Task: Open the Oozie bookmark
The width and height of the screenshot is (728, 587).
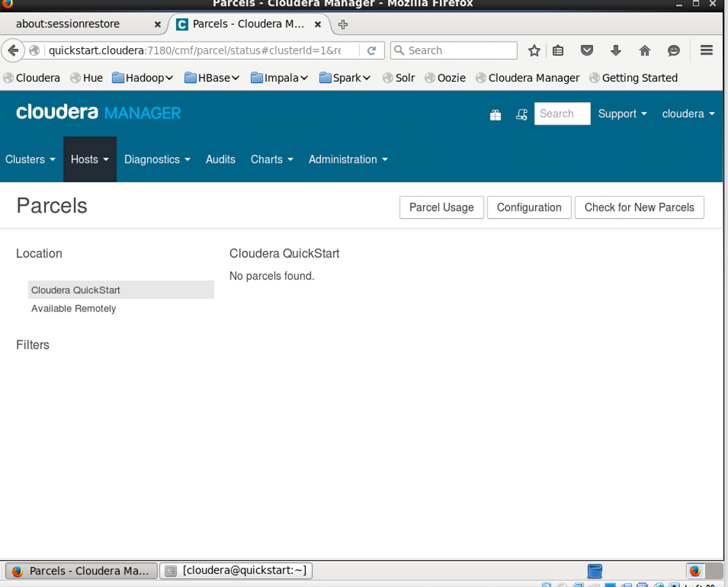Action: (x=445, y=78)
